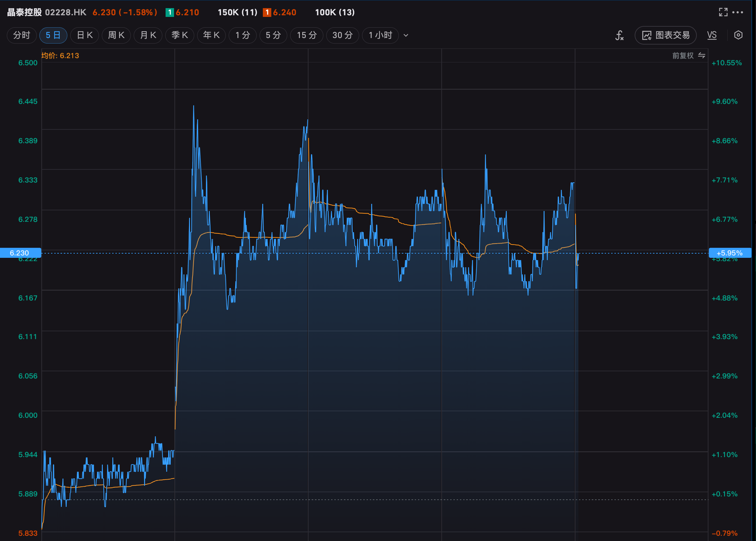Switch to 月K monthly chart
756x541 pixels.
[148, 35]
